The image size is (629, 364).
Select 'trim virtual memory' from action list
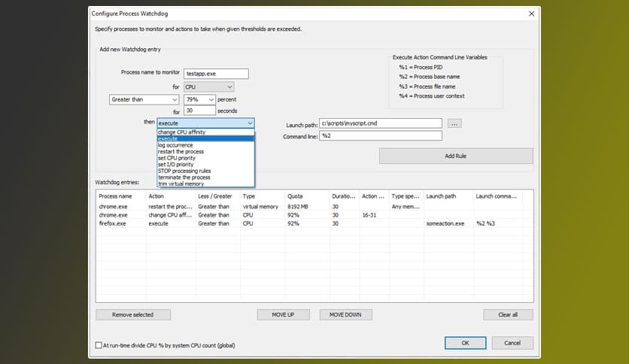(205, 184)
